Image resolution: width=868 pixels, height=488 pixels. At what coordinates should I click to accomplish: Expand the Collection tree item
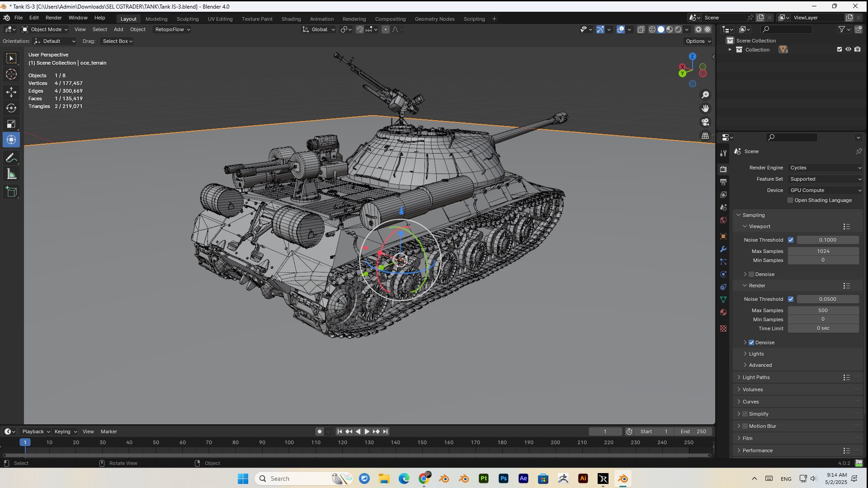[730, 50]
